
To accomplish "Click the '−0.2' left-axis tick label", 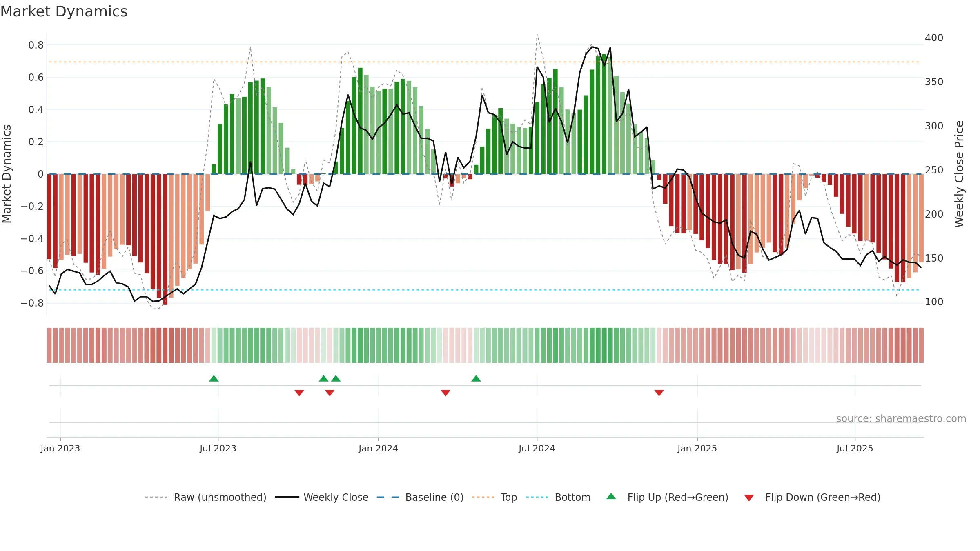I will [32, 206].
